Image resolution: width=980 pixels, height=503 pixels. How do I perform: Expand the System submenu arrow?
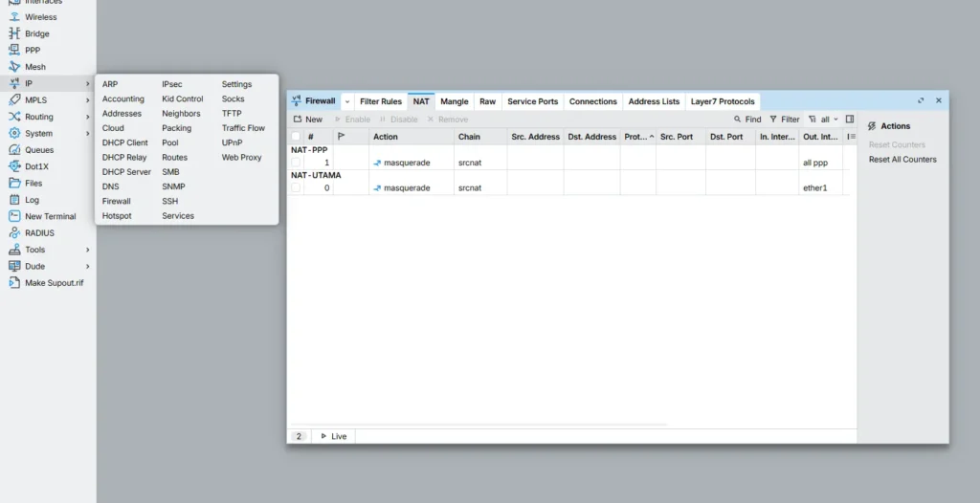[87, 133]
